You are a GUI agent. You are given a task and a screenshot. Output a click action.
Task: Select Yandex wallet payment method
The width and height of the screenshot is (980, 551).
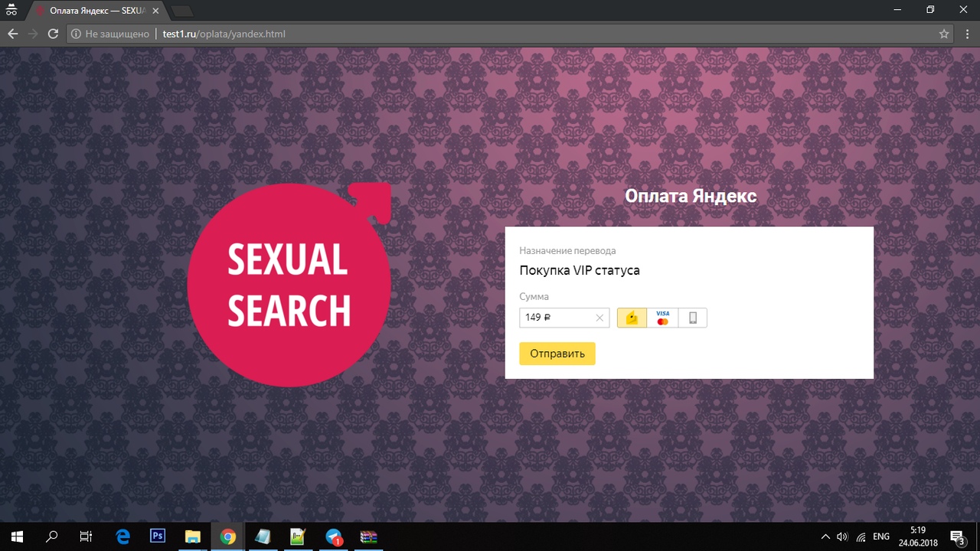[x=632, y=318]
